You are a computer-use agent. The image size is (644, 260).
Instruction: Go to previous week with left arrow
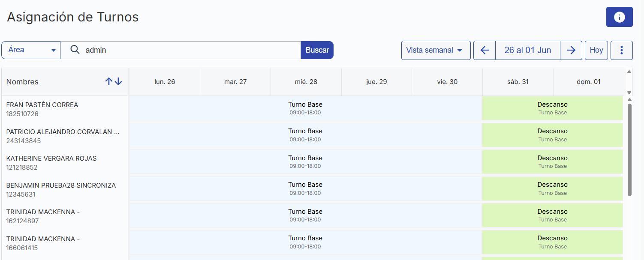(x=485, y=50)
